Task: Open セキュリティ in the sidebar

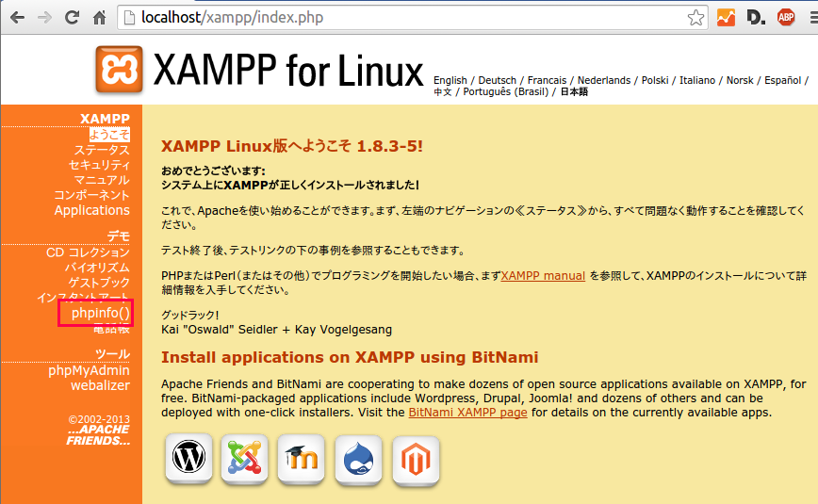Action: (99, 165)
